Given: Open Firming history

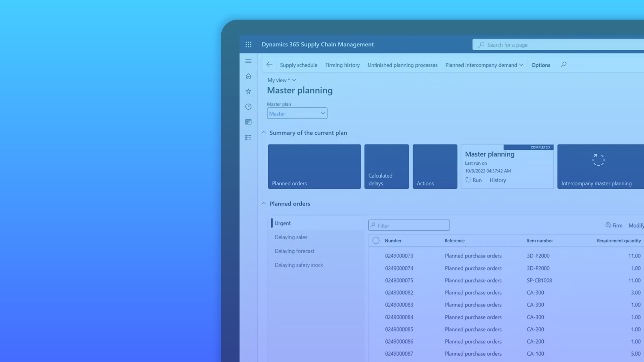Looking at the screenshot, I should click(x=342, y=65).
